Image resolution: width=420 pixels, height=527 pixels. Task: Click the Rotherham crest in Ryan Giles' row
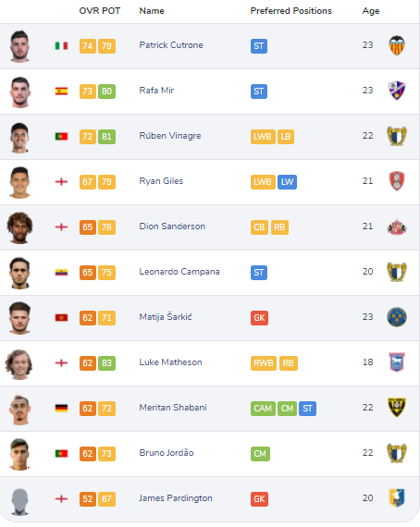tap(397, 181)
